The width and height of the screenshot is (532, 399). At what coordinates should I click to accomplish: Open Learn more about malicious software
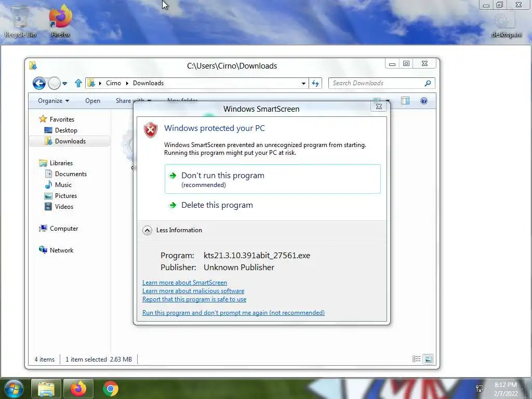point(193,291)
